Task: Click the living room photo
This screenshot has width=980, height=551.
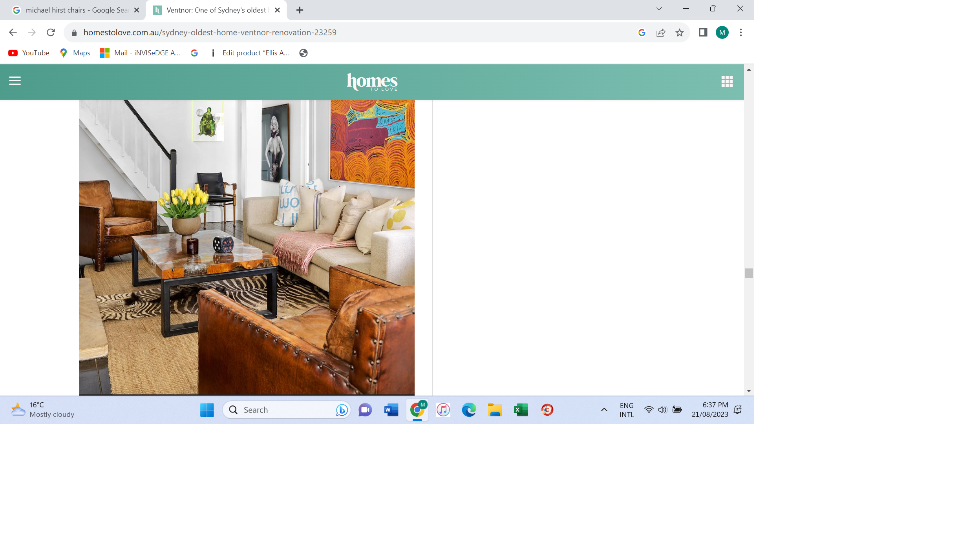Action: (247, 247)
